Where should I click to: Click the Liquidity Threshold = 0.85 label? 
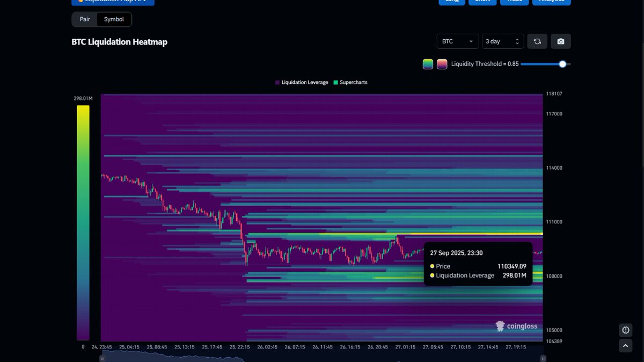pyautogui.click(x=485, y=64)
